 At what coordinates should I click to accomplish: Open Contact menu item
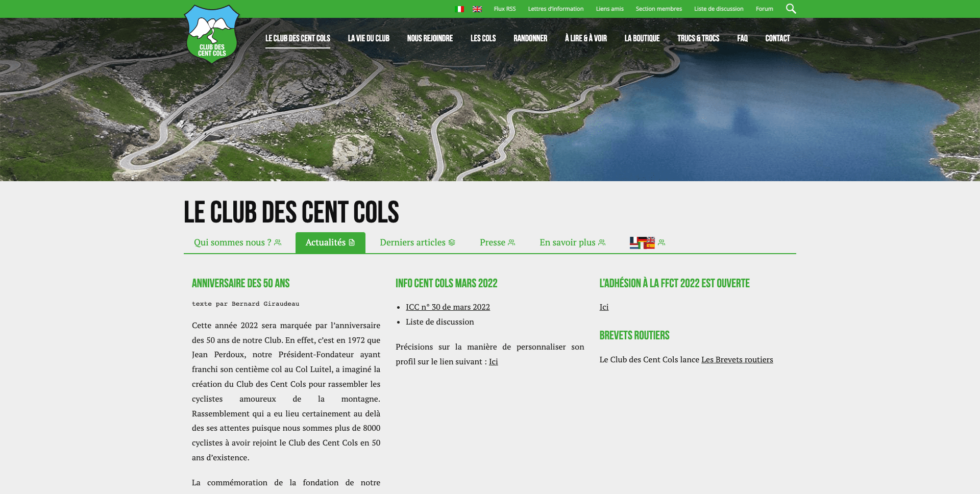(x=777, y=38)
